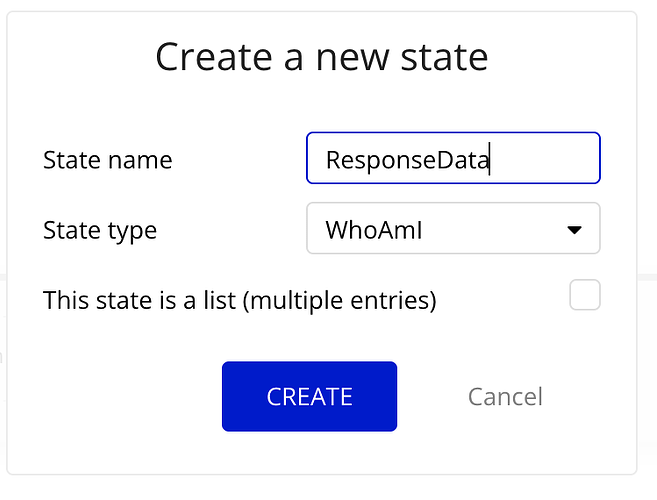
Task: Click the gray Cancel link text
Action: 505,397
